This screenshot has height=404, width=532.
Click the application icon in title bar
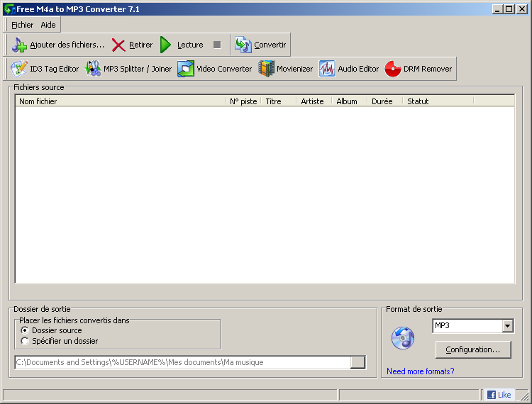9,9
